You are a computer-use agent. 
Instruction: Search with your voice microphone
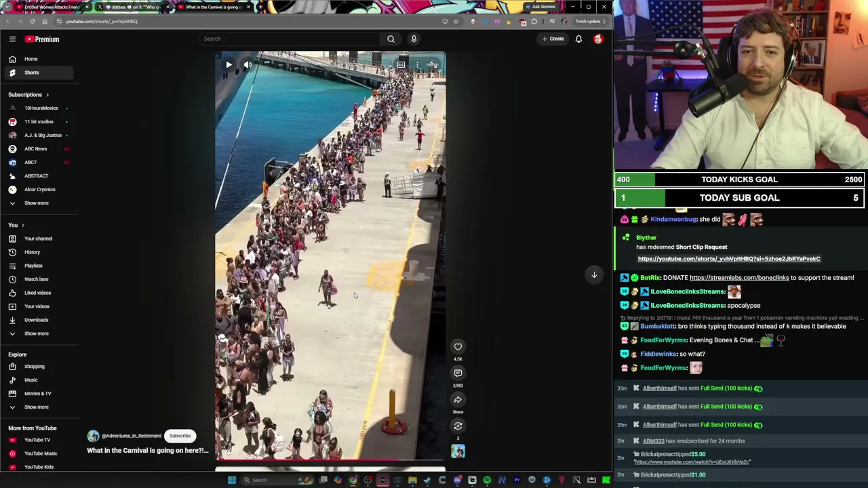click(414, 39)
